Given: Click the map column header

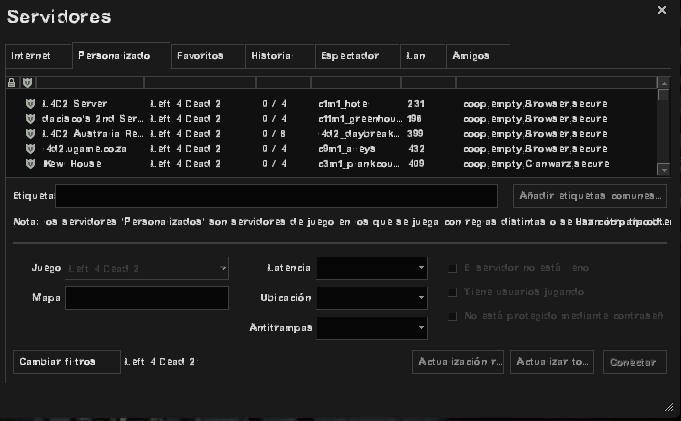Looking at the screenshot, I should click(x=356, y=83).
